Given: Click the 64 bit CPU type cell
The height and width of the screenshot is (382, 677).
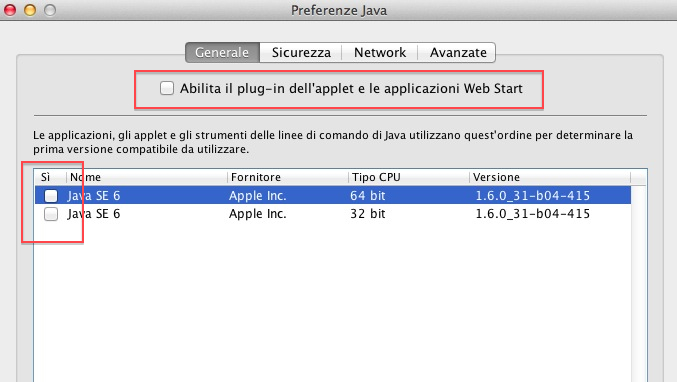Looking at the screenshot, I should [x=367, y=196].
